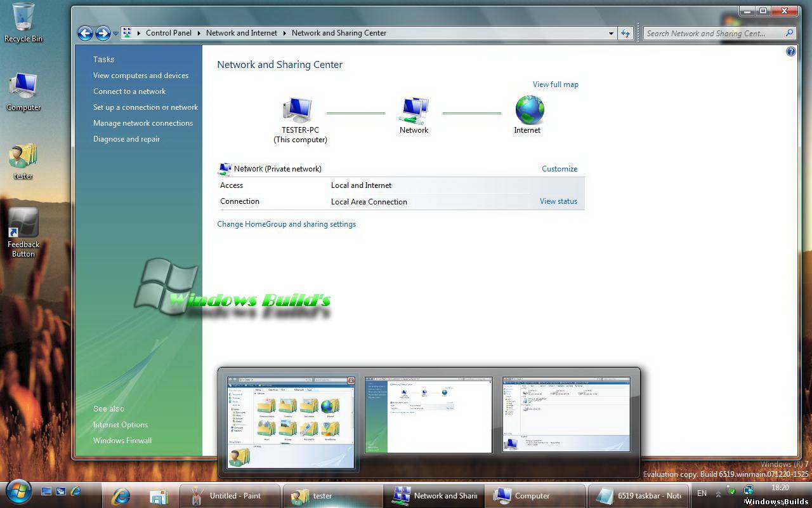Minimize the Network and Sharing Center window
This screenshot has width=812, height=508.
[x=748, y=11]
